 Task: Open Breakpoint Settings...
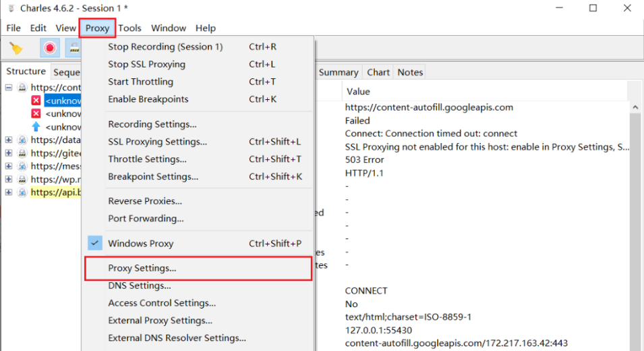[x=198, y=176]
